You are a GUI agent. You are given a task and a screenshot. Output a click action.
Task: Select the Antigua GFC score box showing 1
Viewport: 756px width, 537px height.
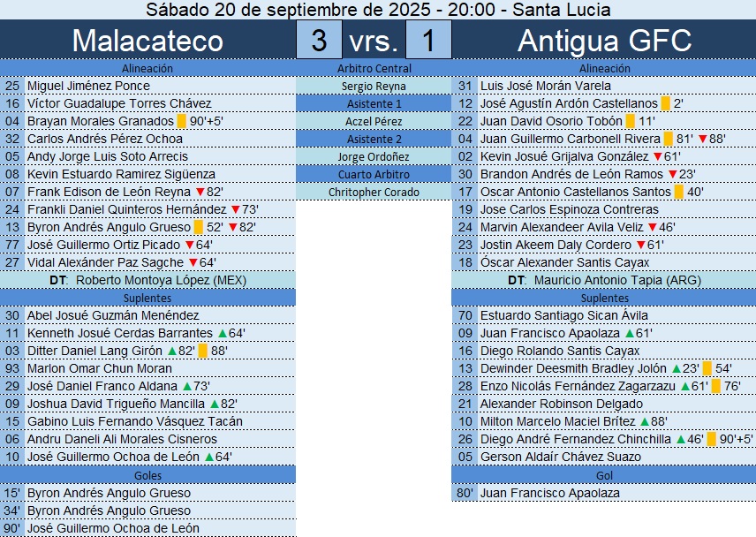tap(428, 40)
